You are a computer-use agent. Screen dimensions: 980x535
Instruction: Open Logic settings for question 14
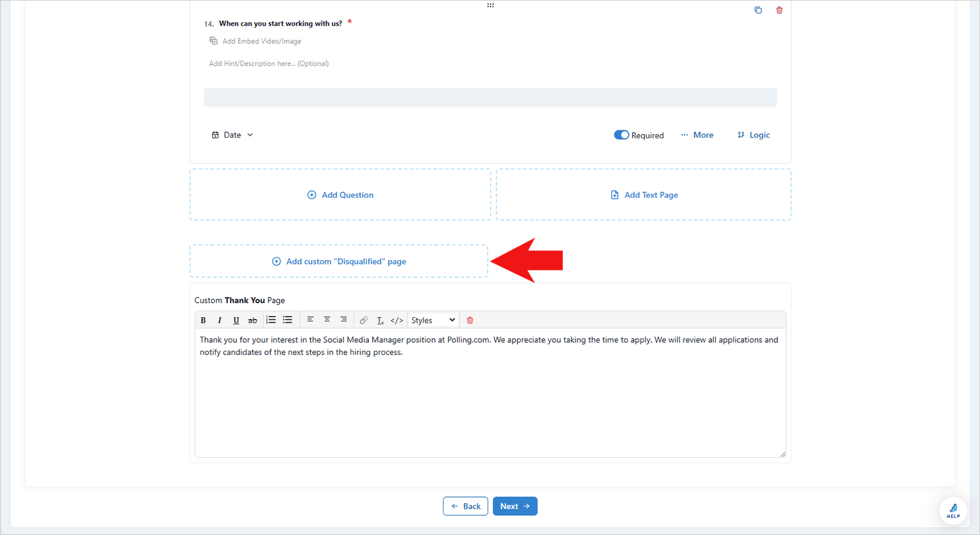753,135
